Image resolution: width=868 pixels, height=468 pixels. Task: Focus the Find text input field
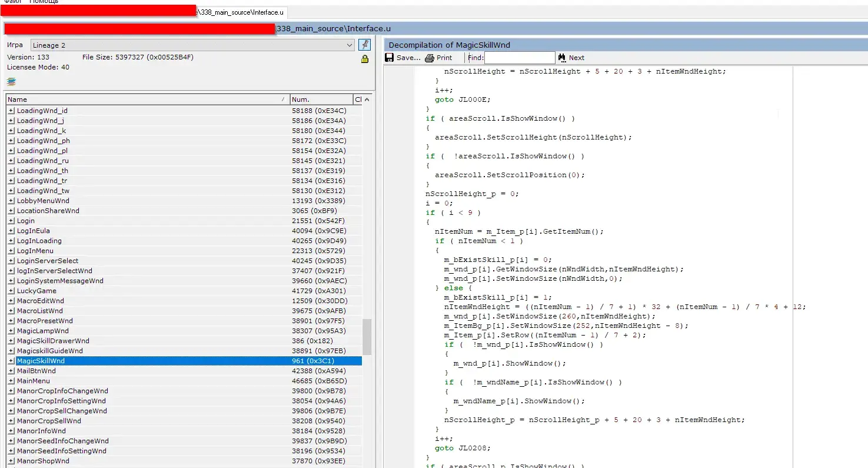520,58
